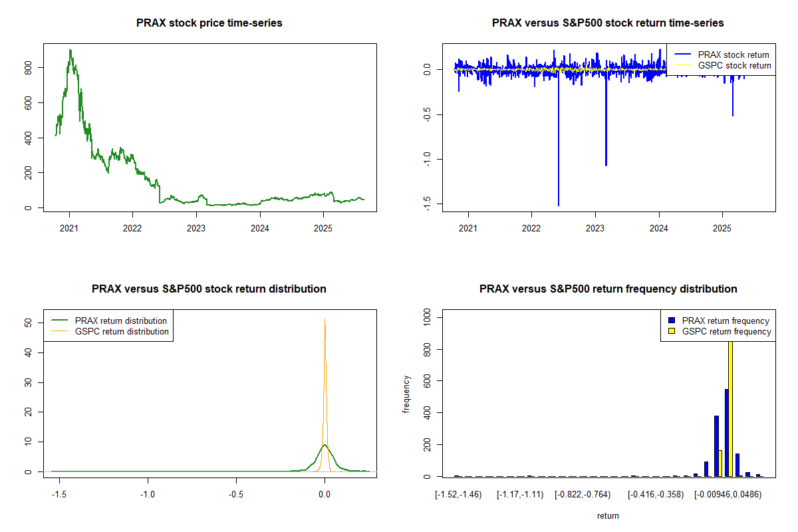Click the yellow GSPC return frequency legend swatch
798x532 pixels.
[672, 331]
